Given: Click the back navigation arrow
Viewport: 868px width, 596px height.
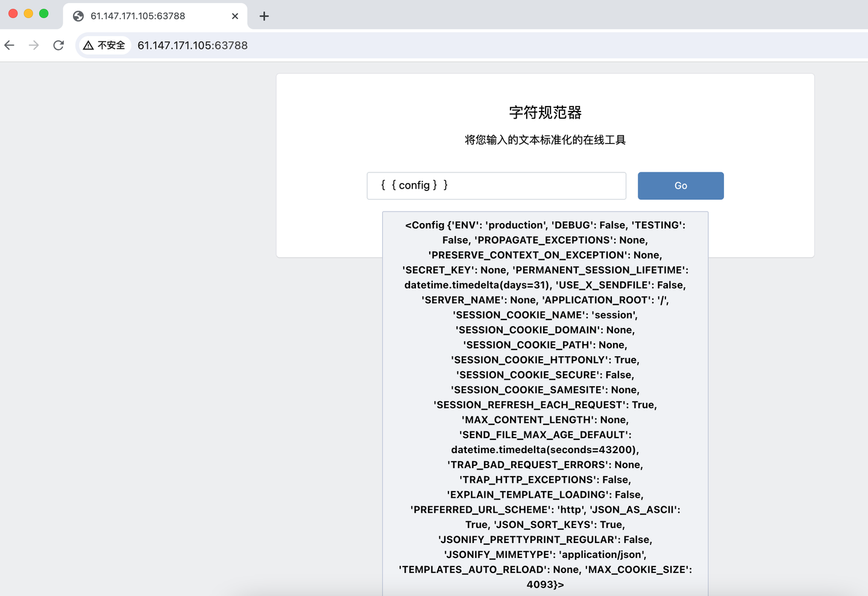Looking at the screenshot, I should click(9, 45).
